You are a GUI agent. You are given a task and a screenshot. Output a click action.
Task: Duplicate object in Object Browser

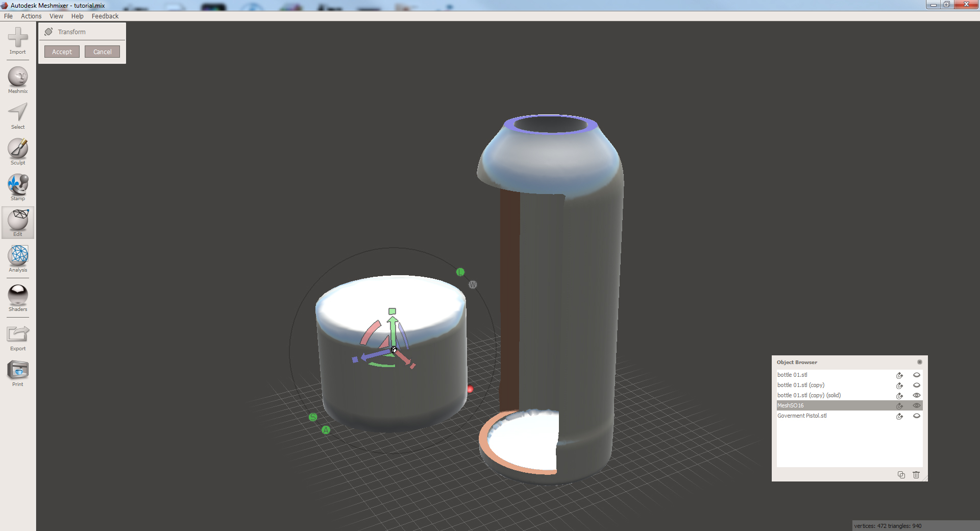pos(901,475)
